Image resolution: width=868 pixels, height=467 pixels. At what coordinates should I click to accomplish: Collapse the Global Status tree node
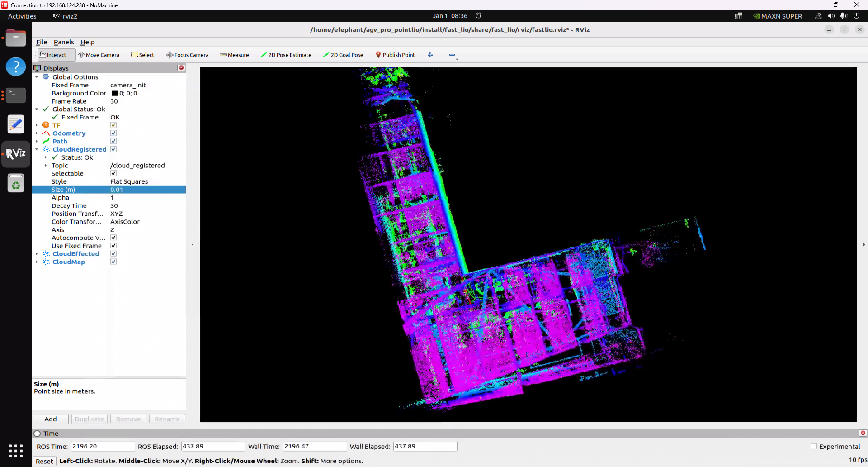click(37, 109)
